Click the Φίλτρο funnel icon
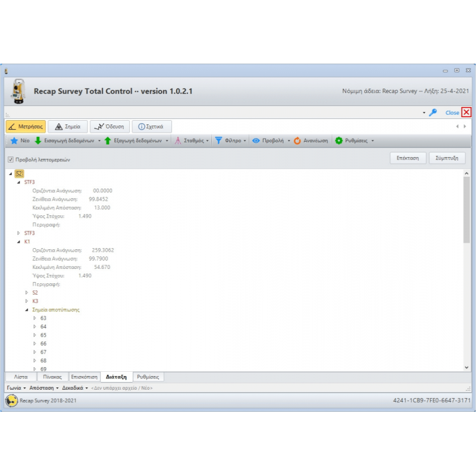Viewport: 476px width, 476px height. 218,141
